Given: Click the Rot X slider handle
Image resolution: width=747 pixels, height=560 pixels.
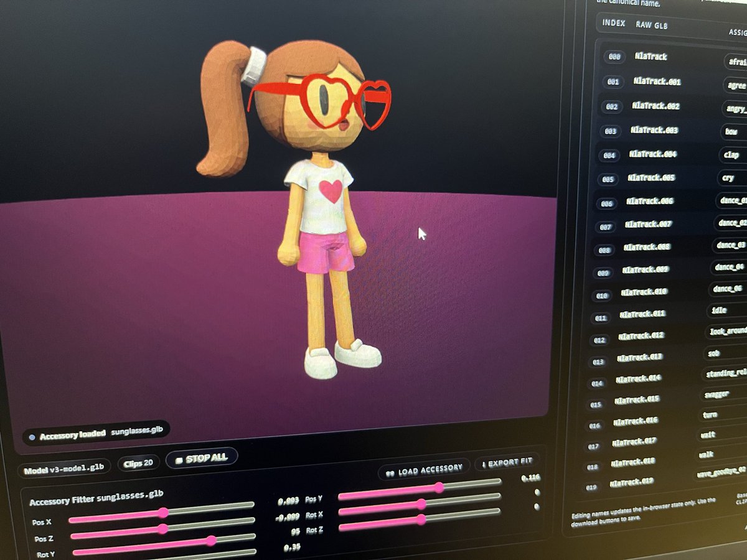Looking at the screenshot, I should click(x=421, y=503).
